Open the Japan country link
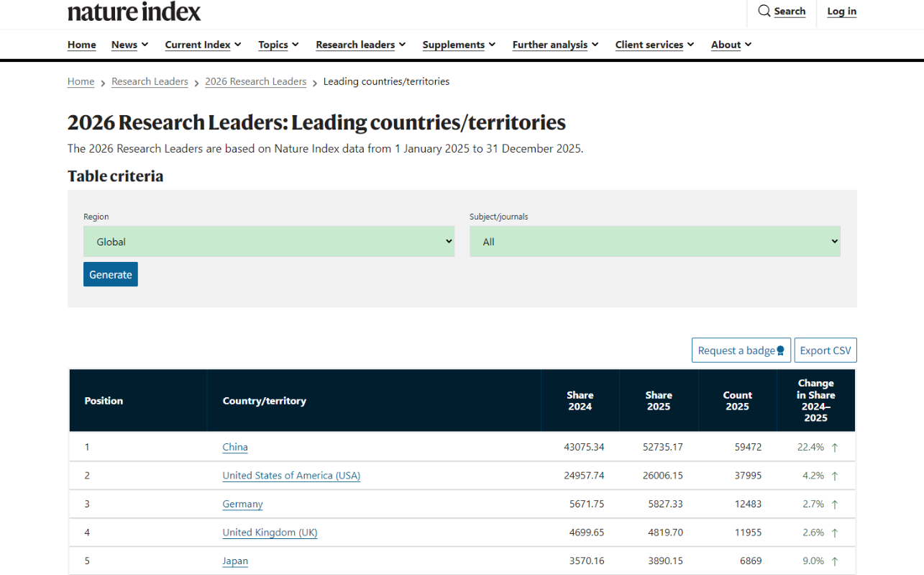This screenshot has height=575, width=924. point(235,561)
